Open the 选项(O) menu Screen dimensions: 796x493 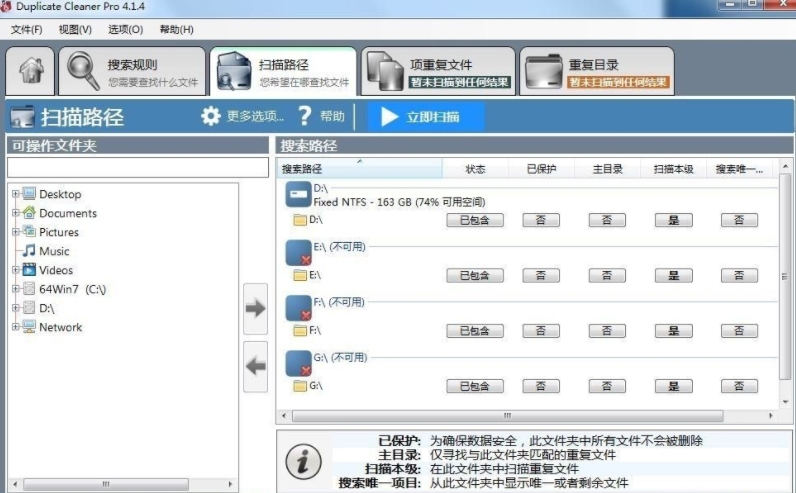pos(125,29)
